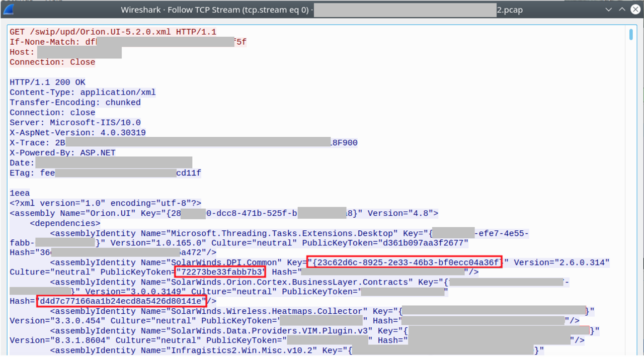Viewport: 644px width, 357px height.
Task: Click the <dependencies> tag
Action: 65,223
